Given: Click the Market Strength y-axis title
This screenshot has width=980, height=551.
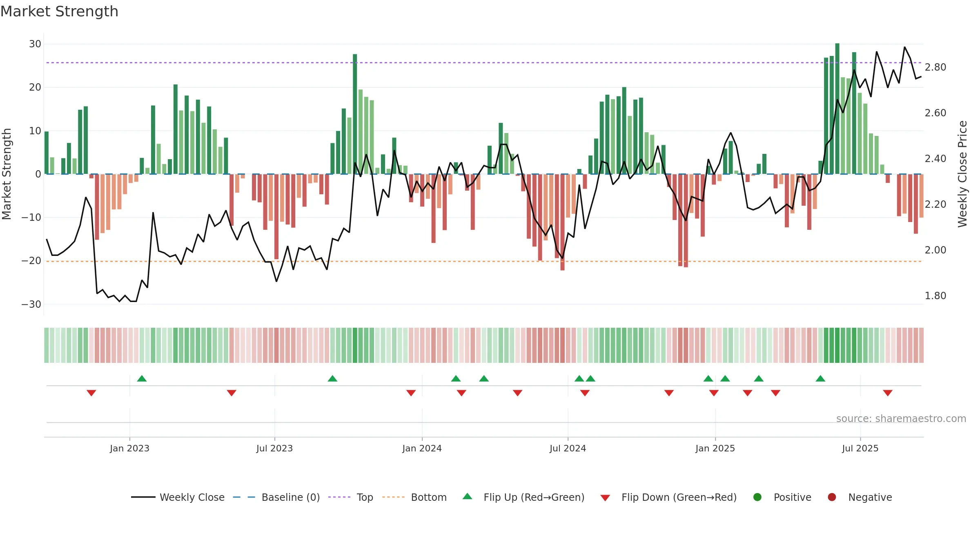Looking at the screenshot, I should (7, 174).
